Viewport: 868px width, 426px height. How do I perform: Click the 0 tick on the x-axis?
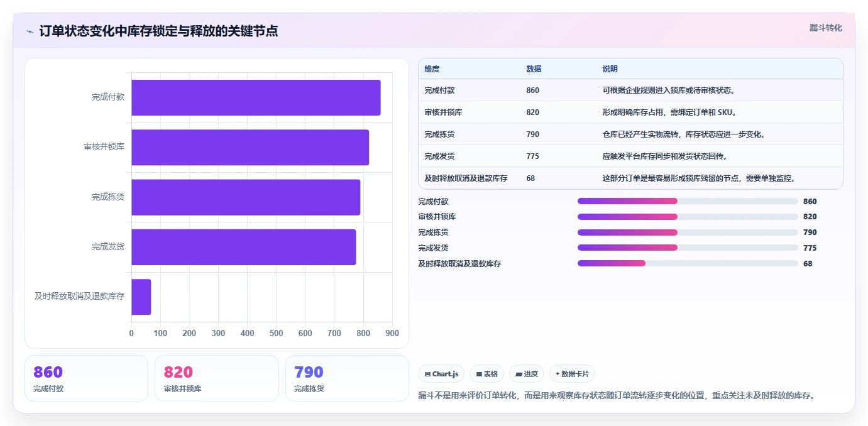pyautogui.click(x=131, y=334)
